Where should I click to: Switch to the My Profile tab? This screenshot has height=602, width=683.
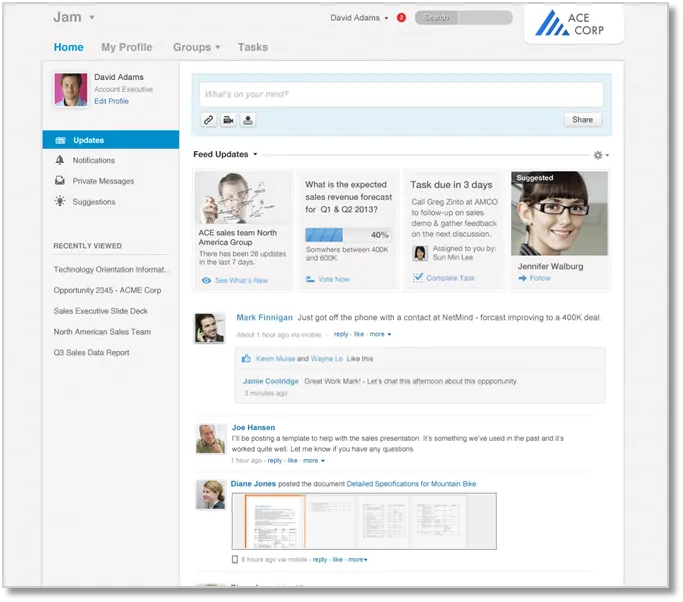pos(126,47)
